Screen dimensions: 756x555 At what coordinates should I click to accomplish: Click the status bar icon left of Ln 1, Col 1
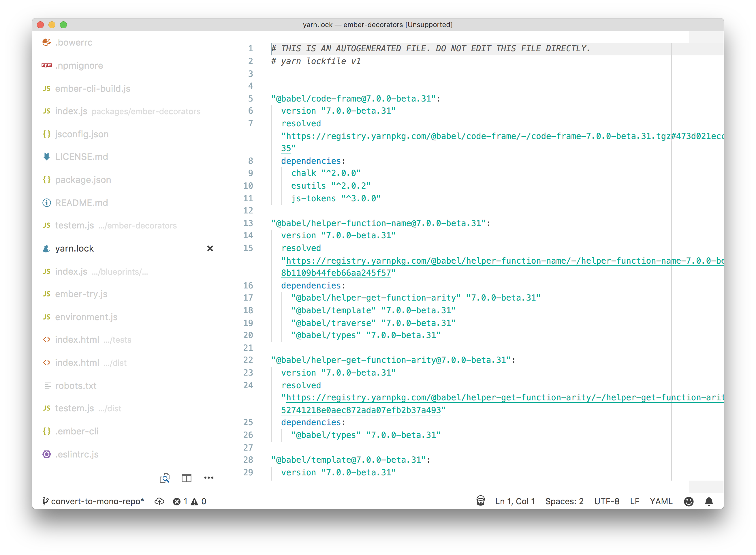tap(480, 501)
